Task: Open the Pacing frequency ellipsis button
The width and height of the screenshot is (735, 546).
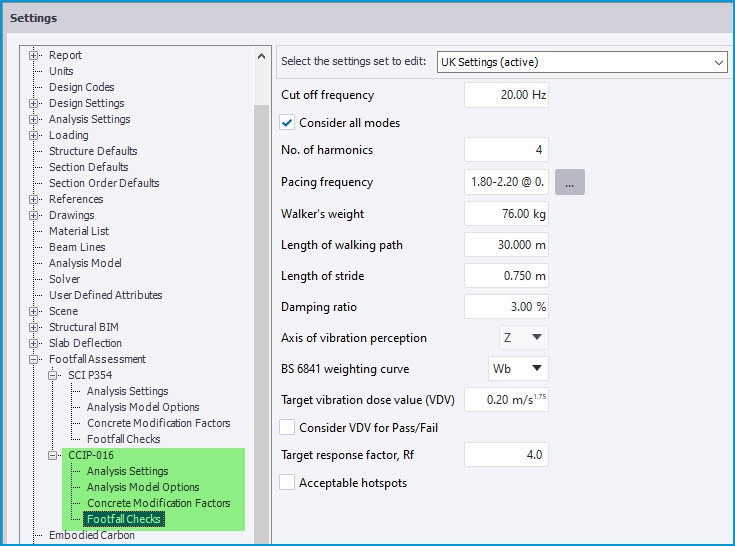Action: [x=569, y=182]
